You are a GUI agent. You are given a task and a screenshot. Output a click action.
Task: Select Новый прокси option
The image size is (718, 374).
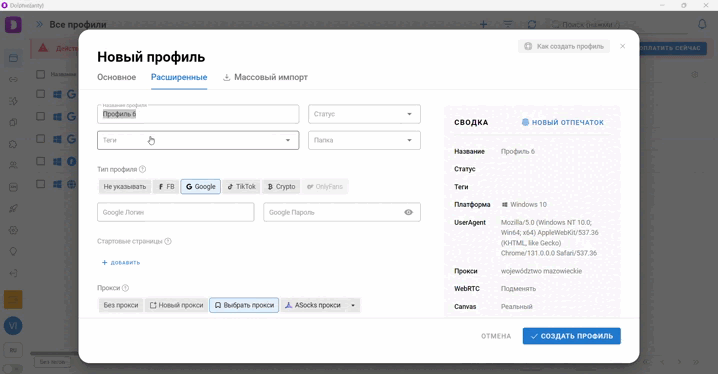coord(176,305)
